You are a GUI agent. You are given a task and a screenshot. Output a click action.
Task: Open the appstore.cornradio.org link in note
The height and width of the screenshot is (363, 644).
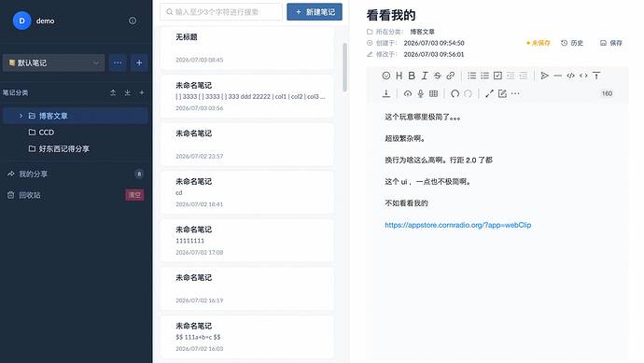[x=458, y=225]
